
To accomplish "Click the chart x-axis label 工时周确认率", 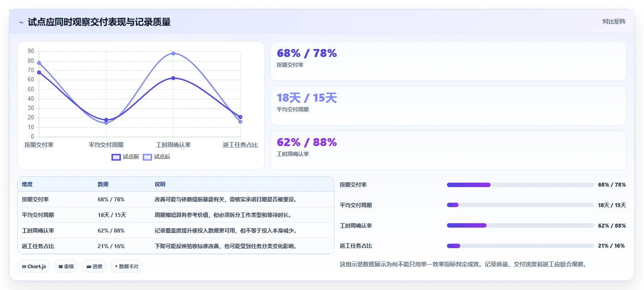I will click(x=173, y=145).
